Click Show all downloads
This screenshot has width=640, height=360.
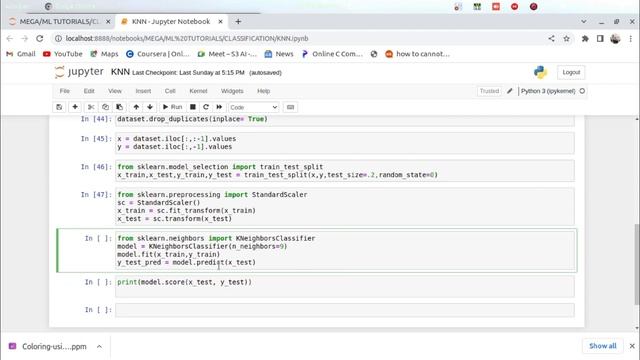tap(602, 346)
